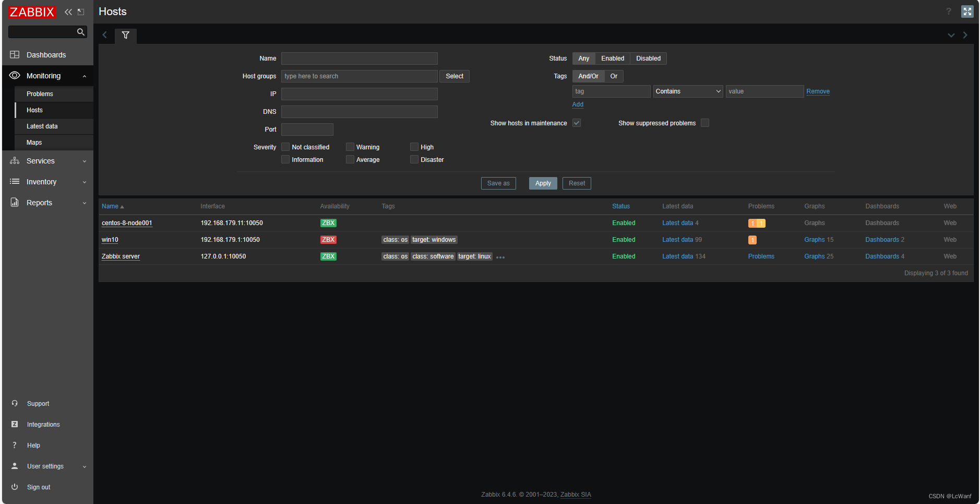Set Status filter to Enabled

pyautogui.click(x=613, y=58)
